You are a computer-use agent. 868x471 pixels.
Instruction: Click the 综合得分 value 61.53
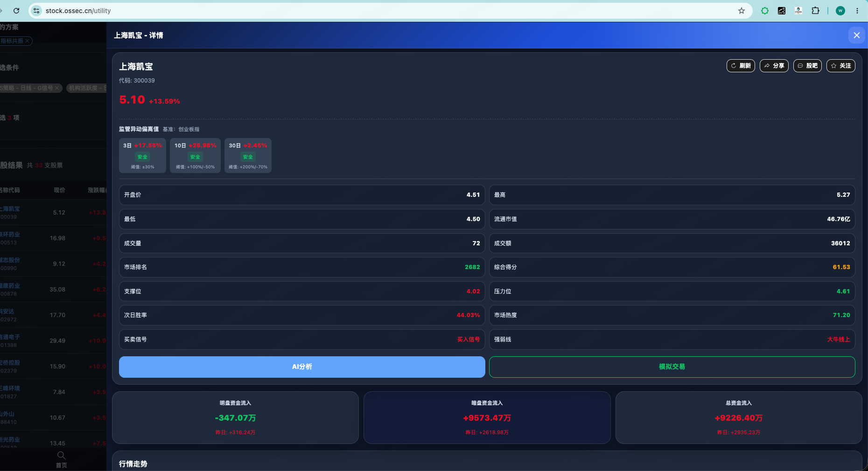pos(841,267)
